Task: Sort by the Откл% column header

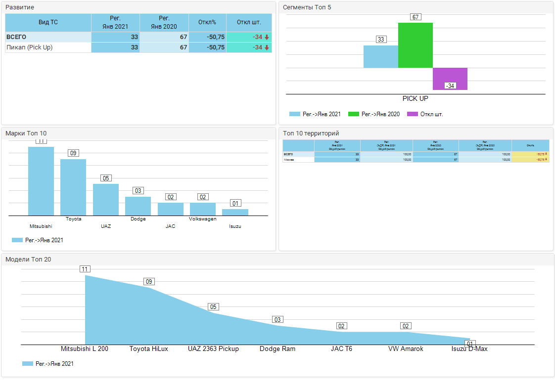Action: pos(207,22)
